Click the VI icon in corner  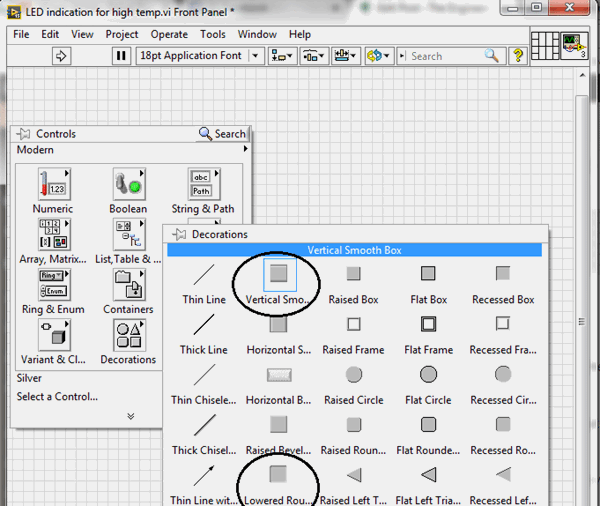[x=574, y=46]
